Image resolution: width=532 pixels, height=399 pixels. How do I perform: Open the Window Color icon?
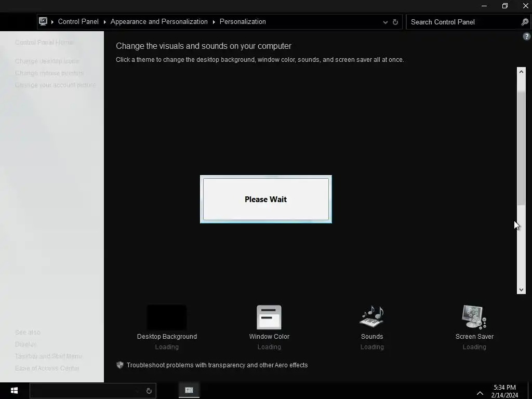(269, 317)
